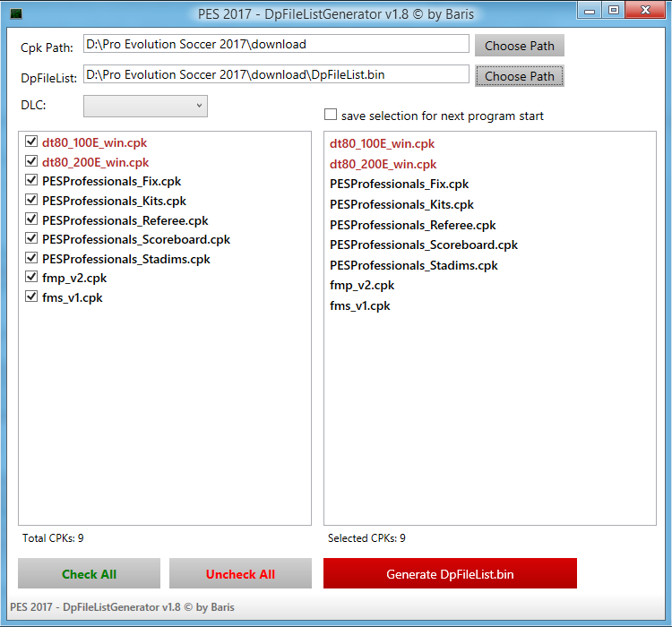The height and width of the screenshot is (627, 672).
Task: Uncheck fmp_v2.cpk checkbox
Action: (x=31, y=277)
